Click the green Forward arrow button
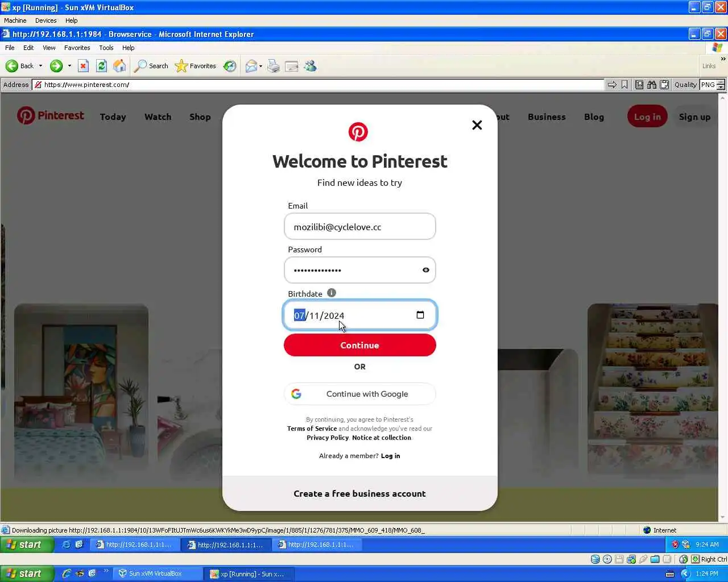The image size is (728, 582). click(56, 66)
